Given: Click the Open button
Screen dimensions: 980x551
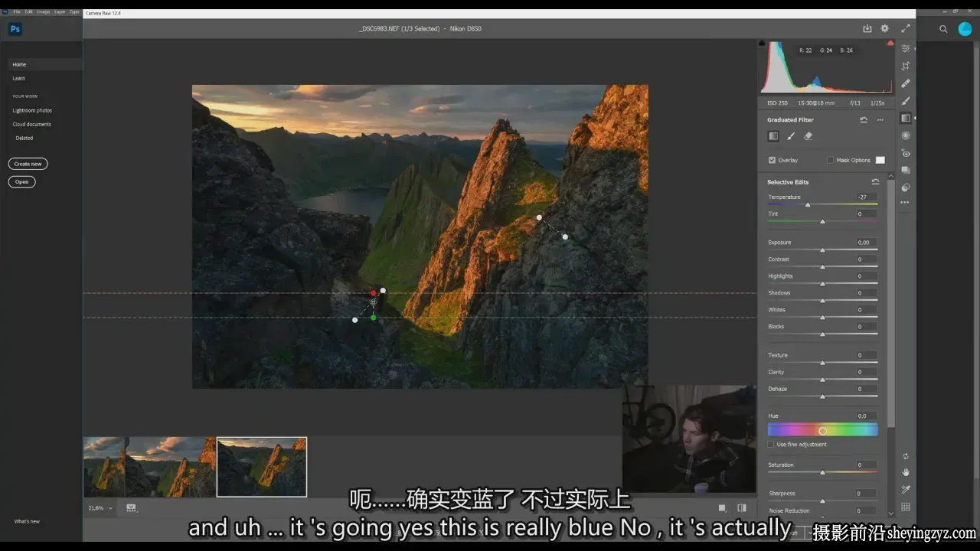Looking at the screenshot, I should pos(22,182).
